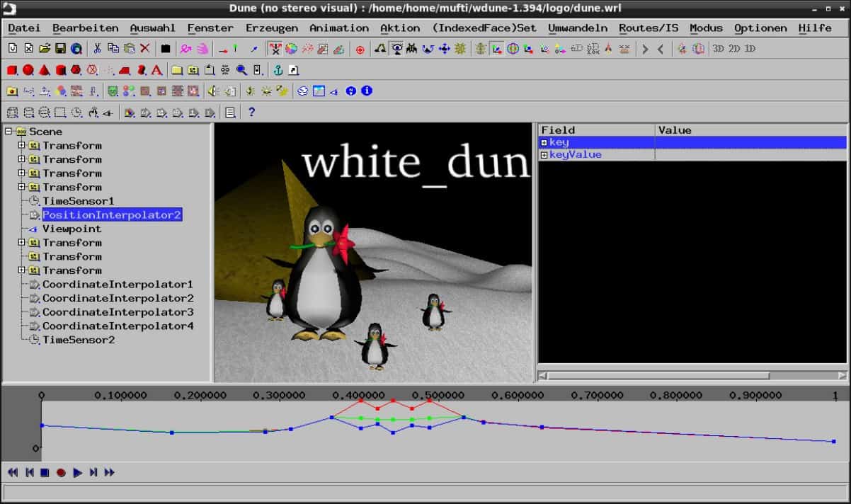This screenshot has width=851, height=504.
Task: Click the speaker sound icon
Action: tap(213, 91)
